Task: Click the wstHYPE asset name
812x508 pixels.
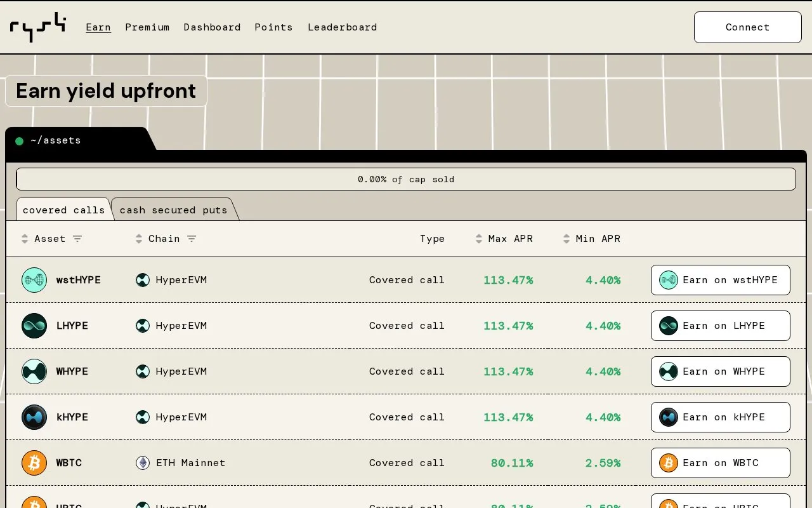Action: 79,280
